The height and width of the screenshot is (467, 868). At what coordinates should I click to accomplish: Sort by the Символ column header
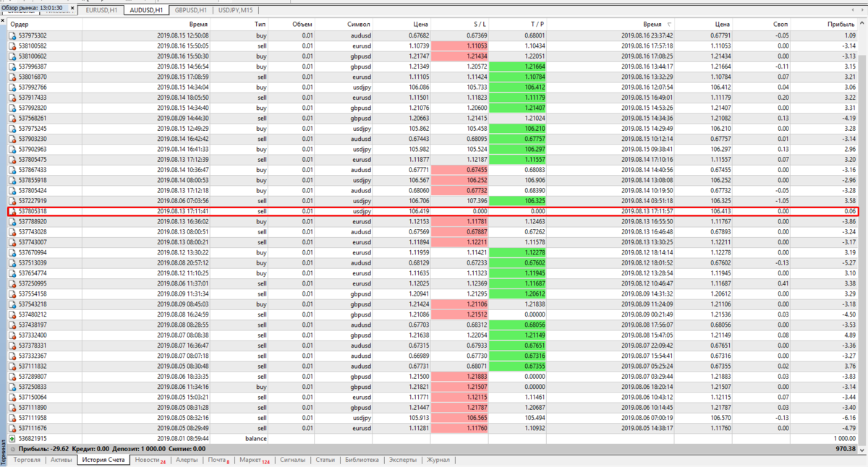click(344, 24)
